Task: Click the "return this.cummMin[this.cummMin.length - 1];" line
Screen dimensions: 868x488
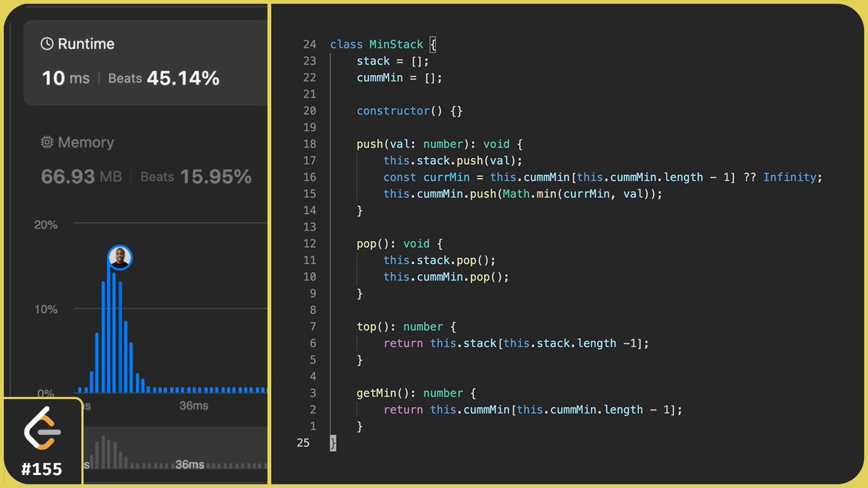Action: (533, 410)
